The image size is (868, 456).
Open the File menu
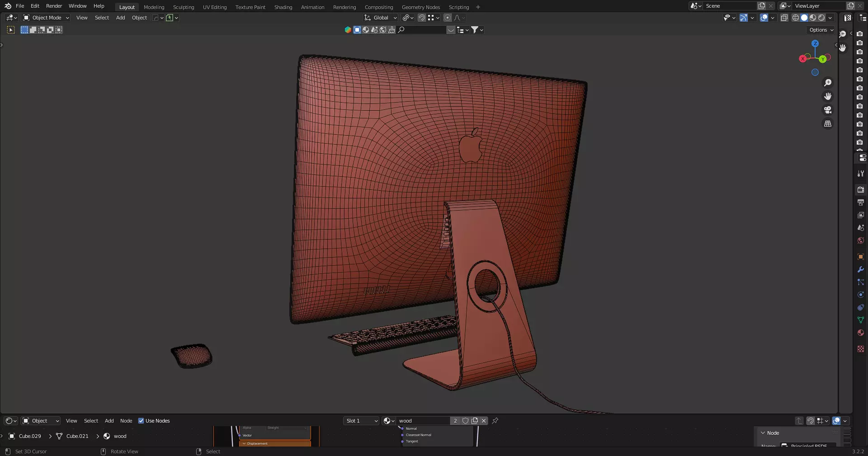click(x=20, y=6)
